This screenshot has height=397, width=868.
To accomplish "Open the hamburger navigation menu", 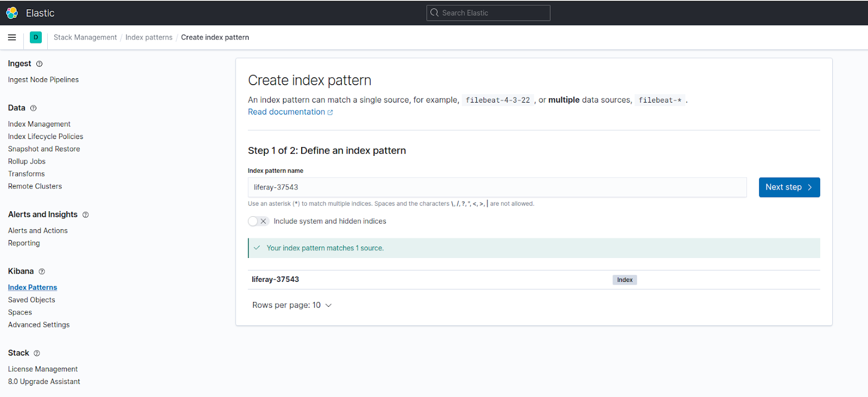I will [12, 37].
